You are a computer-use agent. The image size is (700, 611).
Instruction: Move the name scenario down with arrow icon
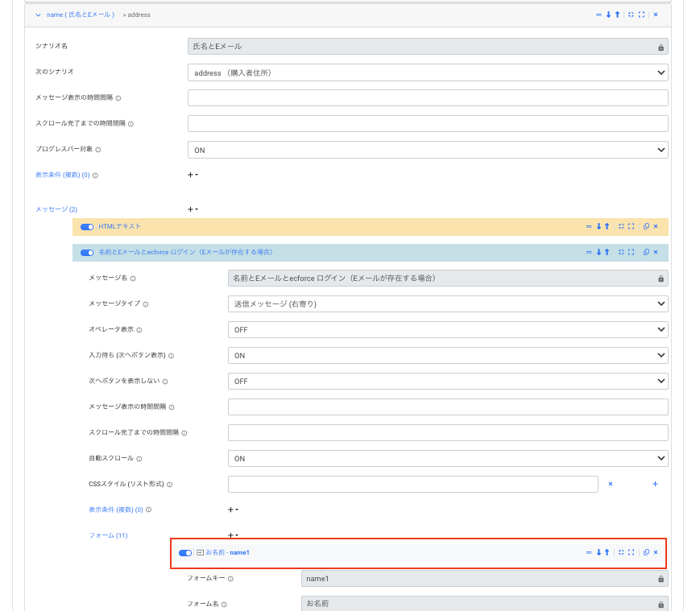tap(608, 14)
